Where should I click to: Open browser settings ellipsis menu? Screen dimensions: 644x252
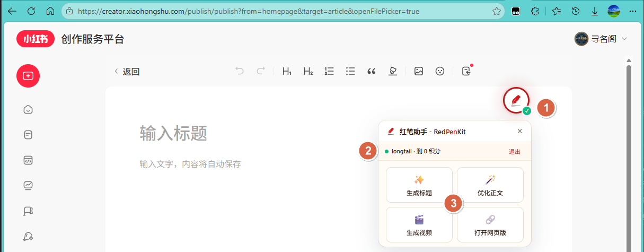pos(632,11)
